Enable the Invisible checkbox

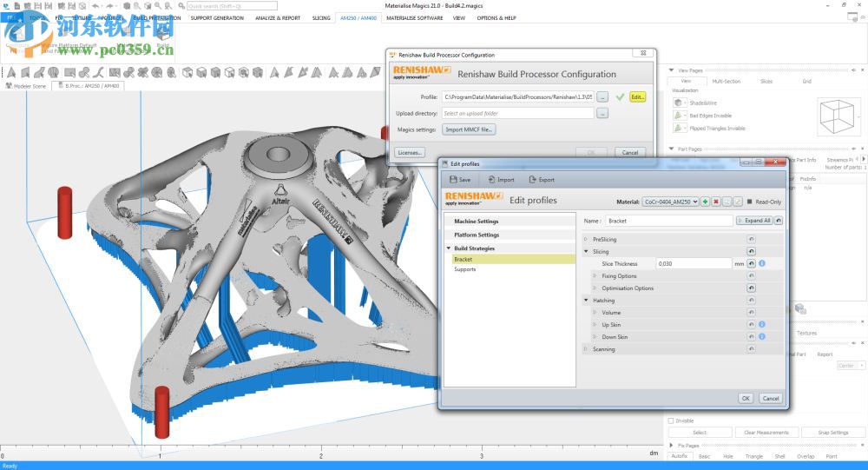pyautogui.click(x=671, y=420)
